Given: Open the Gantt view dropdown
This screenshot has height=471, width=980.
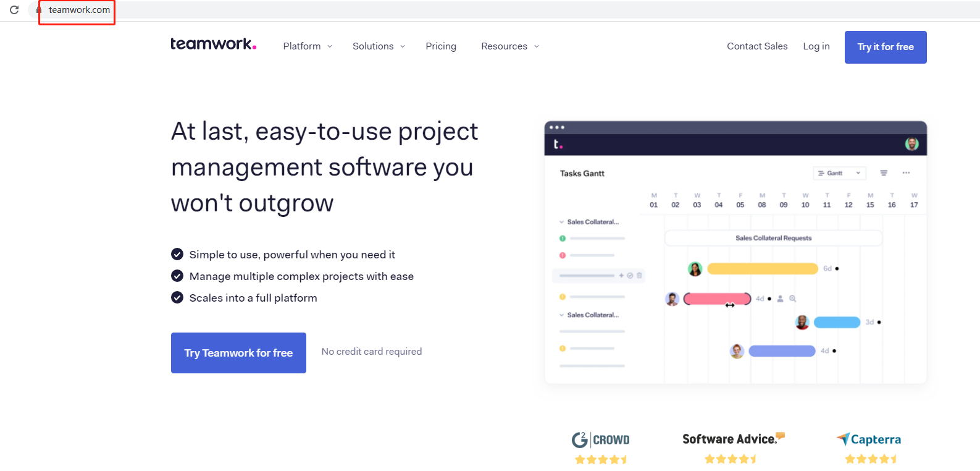Looking at the screenshot, I should 840,173.
